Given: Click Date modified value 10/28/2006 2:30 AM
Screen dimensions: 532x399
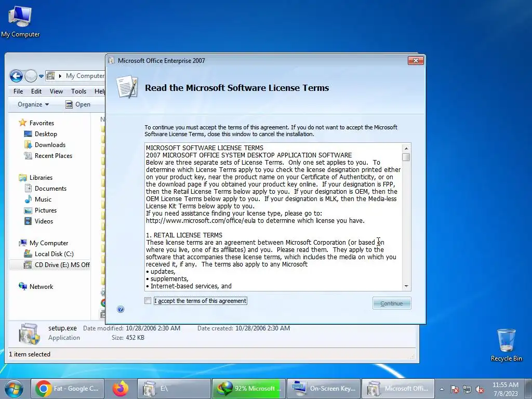Looking at the screenshot, I should 153,328.
